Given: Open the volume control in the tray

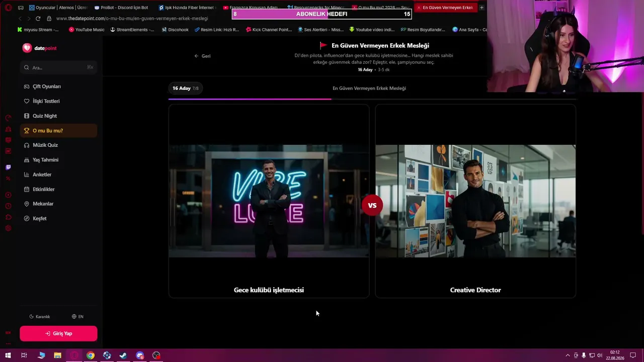Looking at the screenshot, I should tap(599, 355).
